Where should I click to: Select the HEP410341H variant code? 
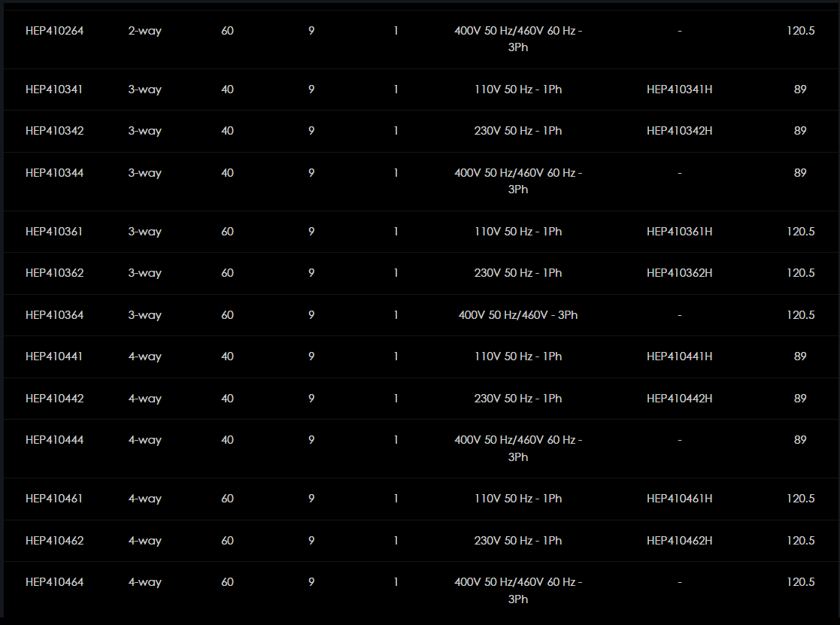coord(679,90)
